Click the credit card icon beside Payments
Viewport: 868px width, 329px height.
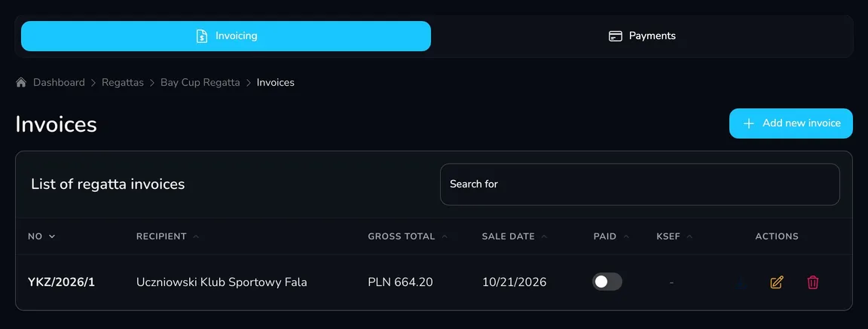616,36
